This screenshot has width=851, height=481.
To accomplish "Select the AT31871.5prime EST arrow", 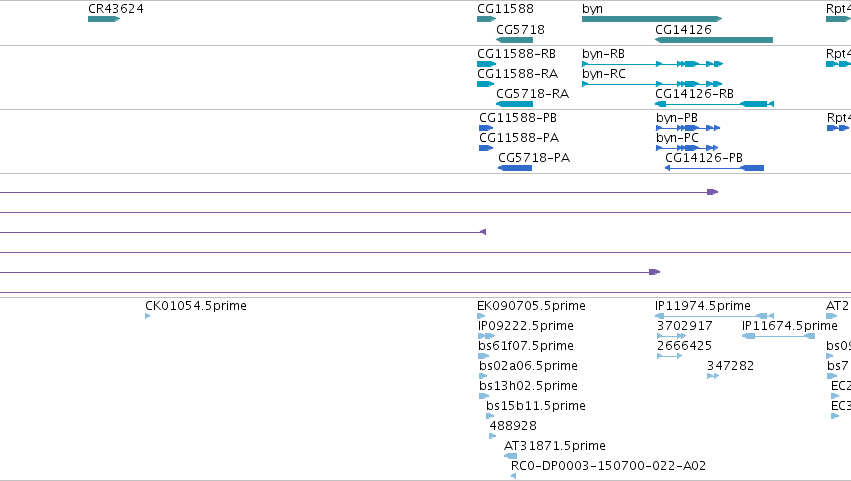I will pyautogui.click(x=511, y=456).
